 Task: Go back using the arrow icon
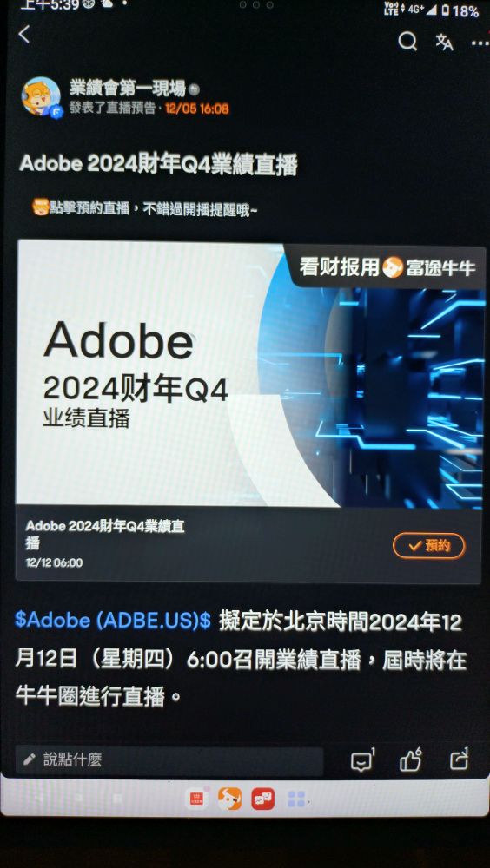[x=23, y=35]
